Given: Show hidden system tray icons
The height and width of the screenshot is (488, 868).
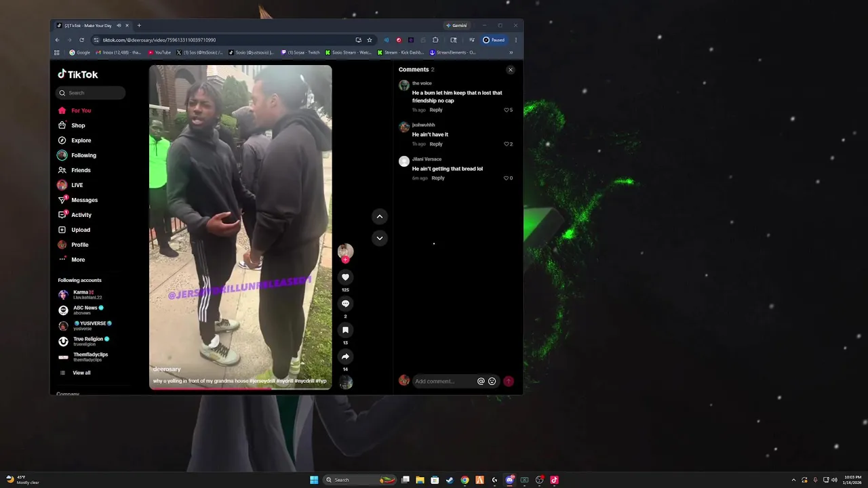Looking at the screenshot, I should pyautogui.click(x=793, y=480).
